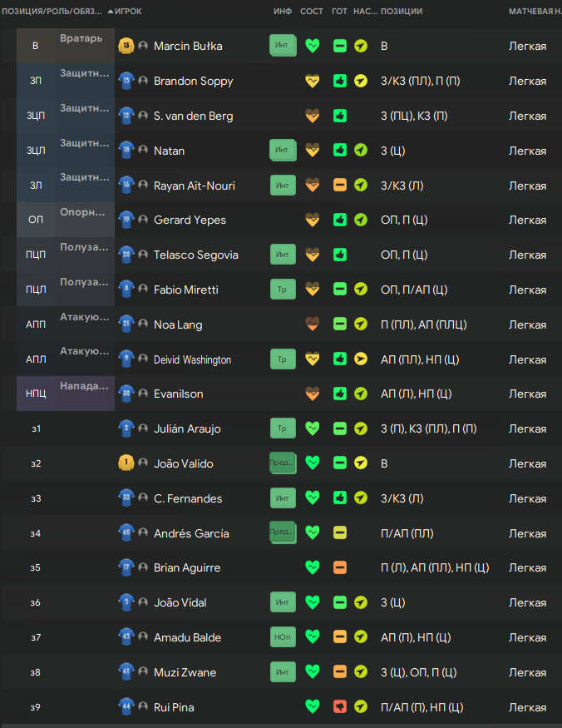Open the role dropdown for Evanilson
Viewport: 562px width, 728px height.
[86, 388]
